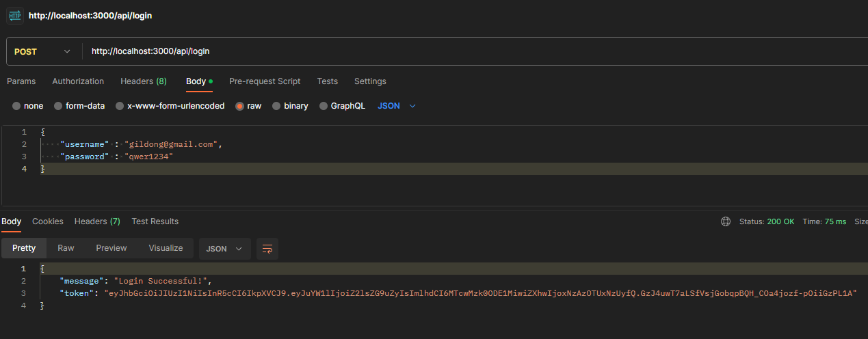Select the none body type radio
868x339 pixels.
[16, 106]
